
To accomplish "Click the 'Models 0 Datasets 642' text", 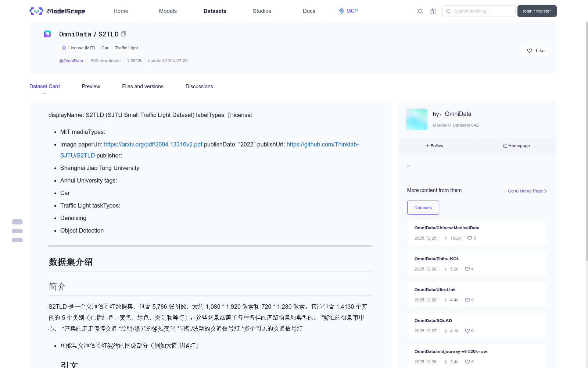I will tap(456, 125).
